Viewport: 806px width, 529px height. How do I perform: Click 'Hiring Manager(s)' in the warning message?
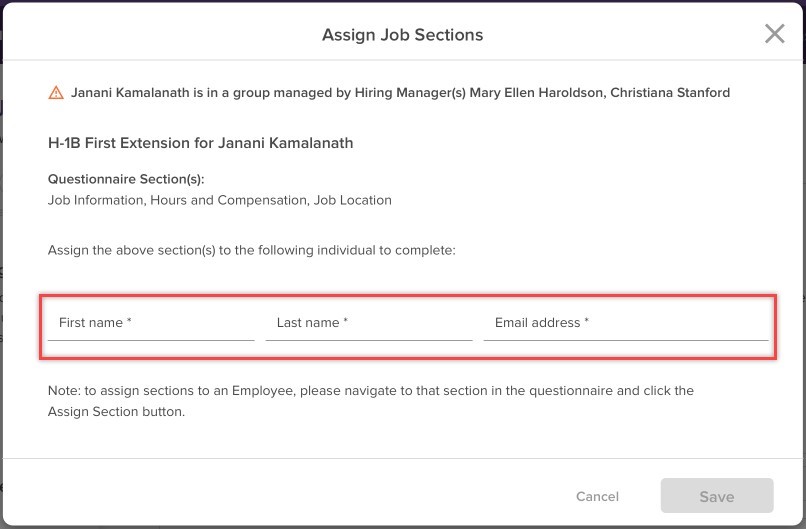pyautogui.click(x=400, y=93)
